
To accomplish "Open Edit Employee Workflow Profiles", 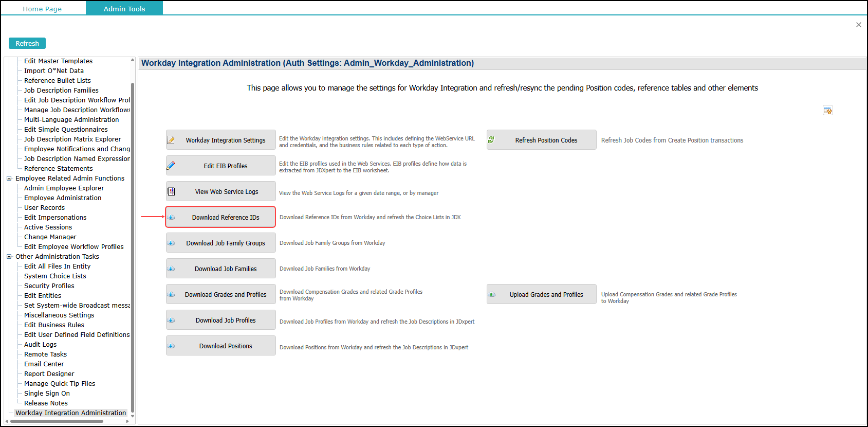I will pos(74,247).
